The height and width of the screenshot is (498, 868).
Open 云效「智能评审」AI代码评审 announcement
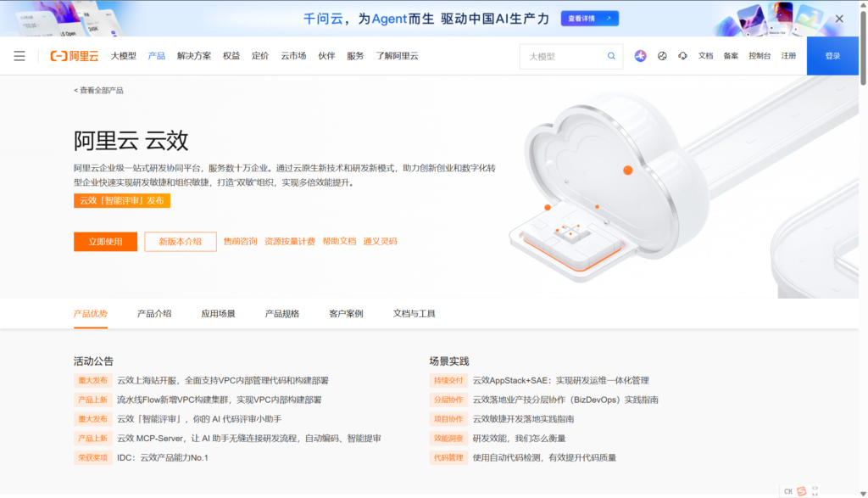click(x=199, y=419)
